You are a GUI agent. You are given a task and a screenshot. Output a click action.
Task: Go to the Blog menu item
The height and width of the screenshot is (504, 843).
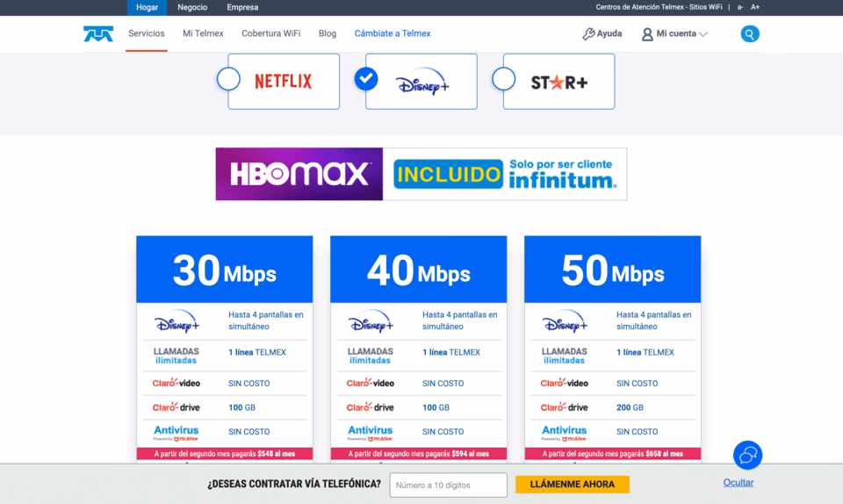(328, 33)
